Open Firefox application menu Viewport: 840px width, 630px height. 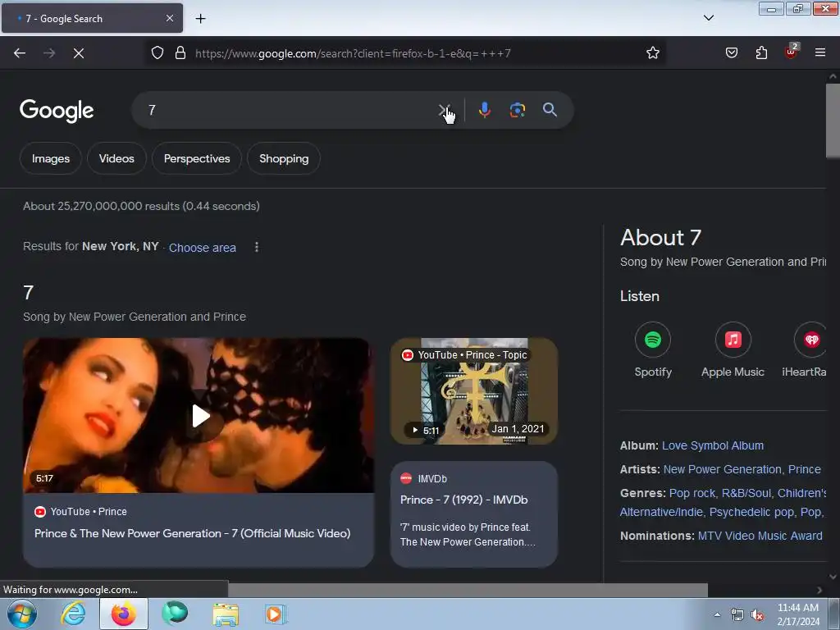(x=819, y=52)
